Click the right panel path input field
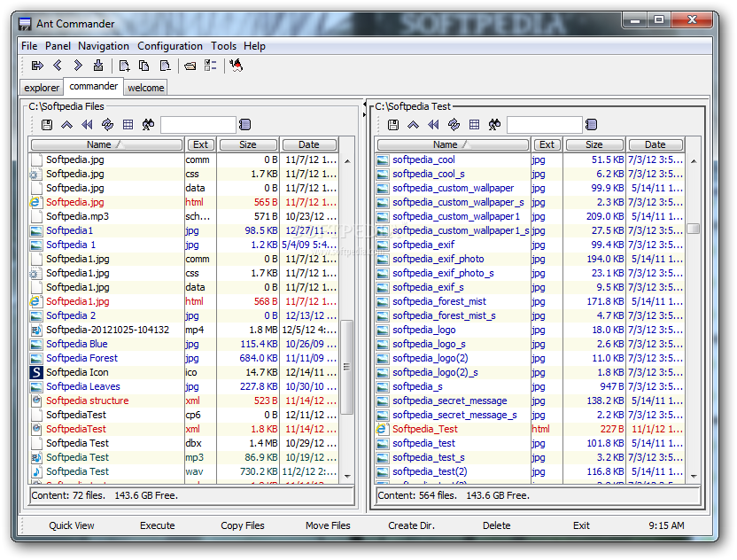The image size is (737, 560). click(544, 125)
